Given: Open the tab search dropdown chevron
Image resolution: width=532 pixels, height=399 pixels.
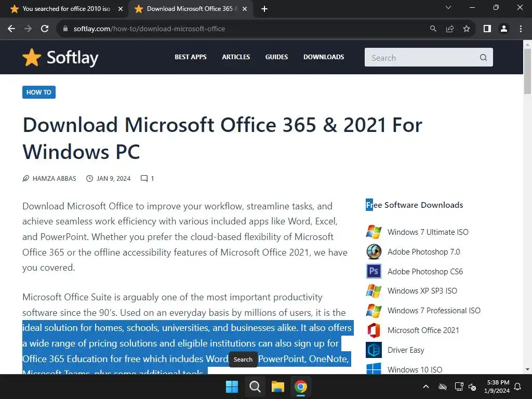Looking at the screenshot, I should tap(448, 7).
